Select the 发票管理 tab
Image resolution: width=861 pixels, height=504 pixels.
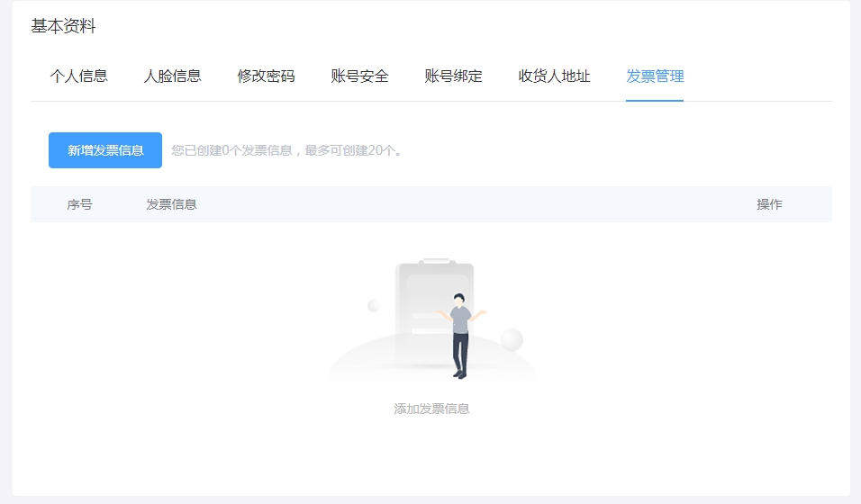(x=655, y=76)
